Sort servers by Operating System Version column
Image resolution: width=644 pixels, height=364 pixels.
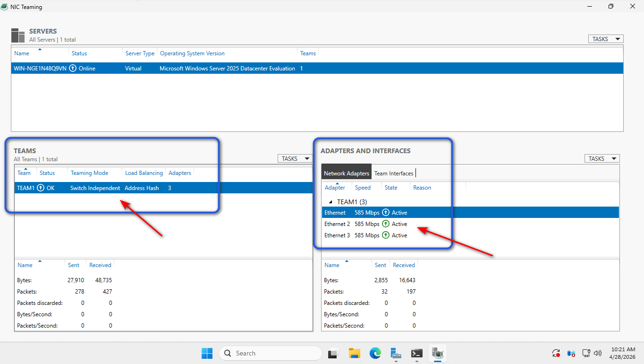coord(192,53)
